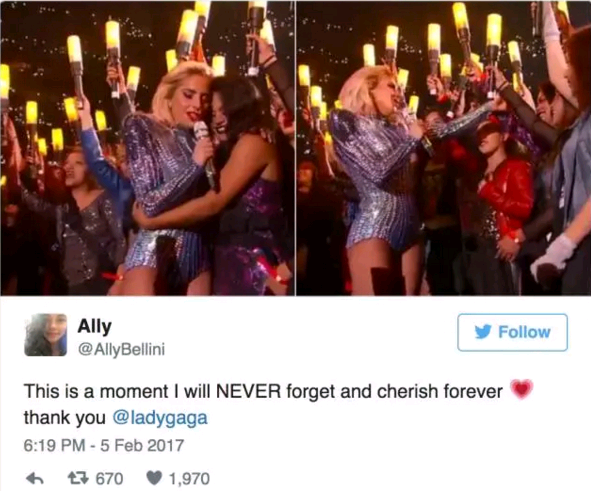Like the tweet with the heart icon
The image size is (591, 491).
pyautogui.click(x=154, y=479)
